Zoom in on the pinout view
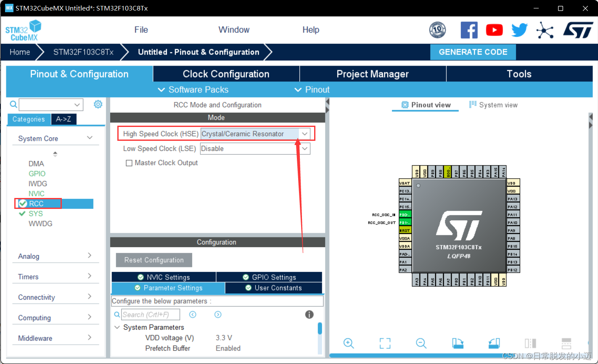This screenshot has width=598, height=364. (x=349, y=343)
